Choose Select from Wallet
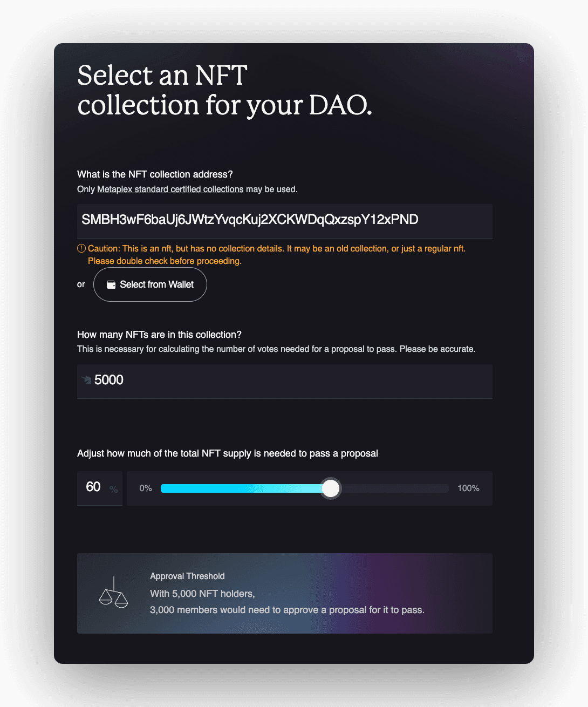This screenshot has height=707, width=588. [150, 284]
